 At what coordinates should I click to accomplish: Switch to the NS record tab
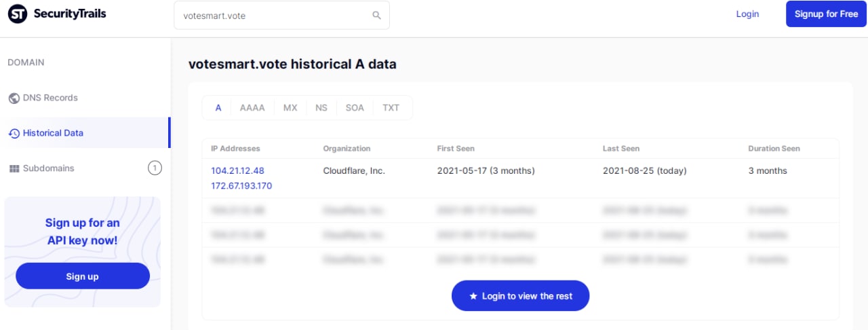click(321, 108)
